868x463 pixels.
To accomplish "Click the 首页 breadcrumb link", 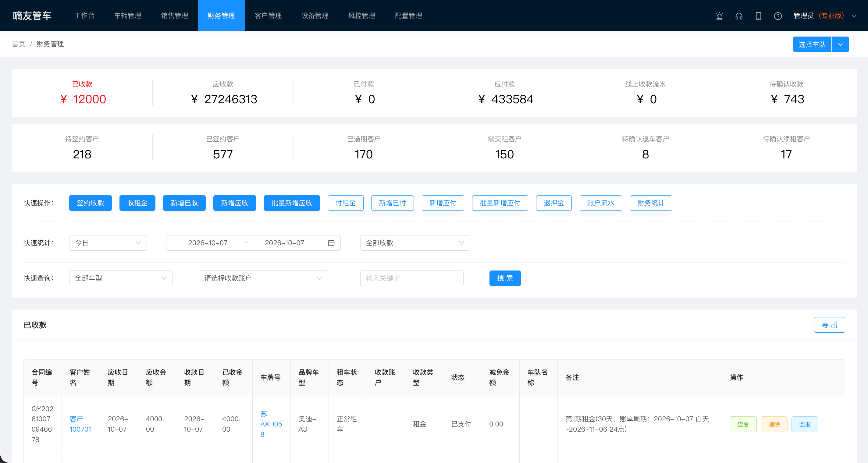I will (x=19, y=44).
